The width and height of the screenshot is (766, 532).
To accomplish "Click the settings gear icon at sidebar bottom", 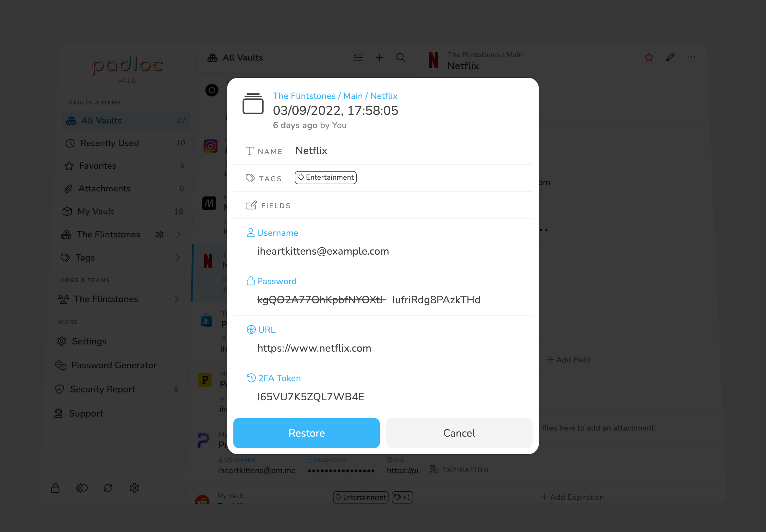I will [x=134, y=488].
